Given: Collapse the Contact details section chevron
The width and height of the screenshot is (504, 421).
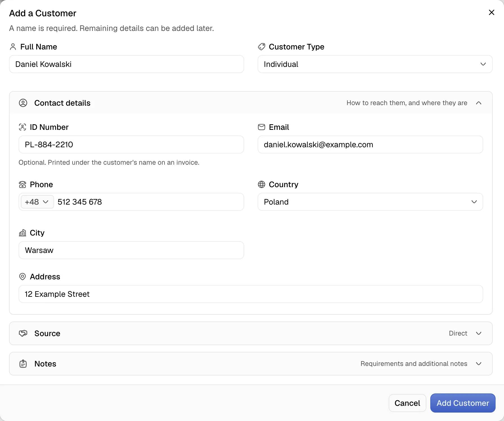Looking at the screenshot, I should point(479,103).
